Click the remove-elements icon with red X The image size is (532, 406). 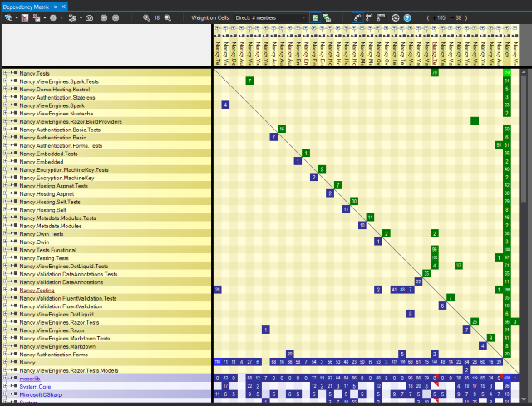[37, 17]
